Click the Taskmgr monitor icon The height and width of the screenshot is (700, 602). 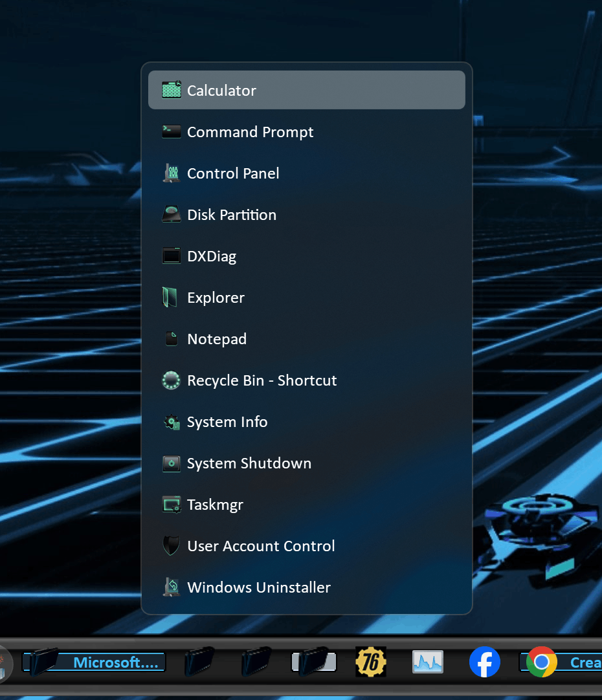(172, 505)
